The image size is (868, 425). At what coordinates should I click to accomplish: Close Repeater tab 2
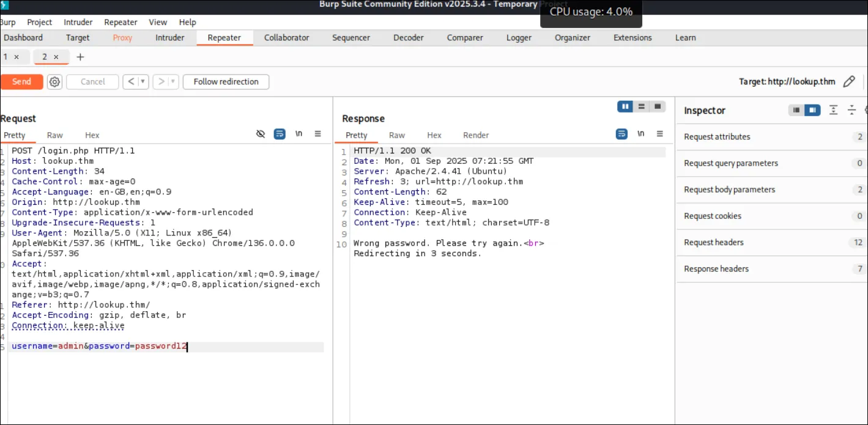56,57
